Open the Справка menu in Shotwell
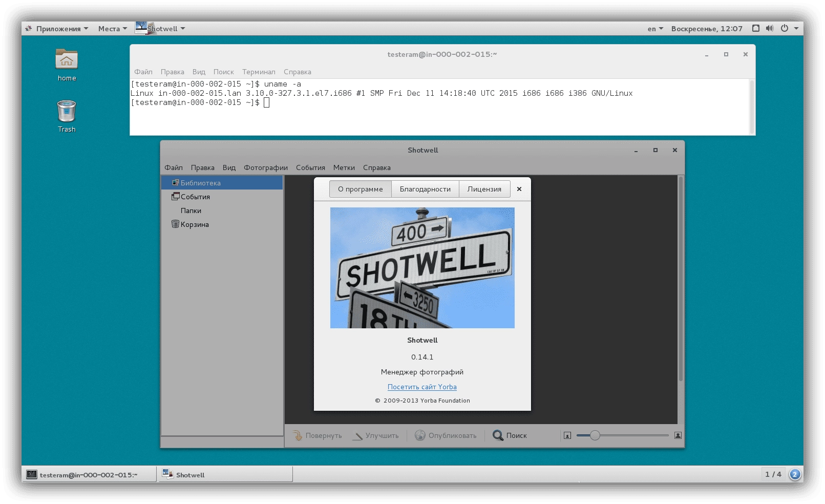The height and width of the screenshot is (504, 825). (377, 167)
